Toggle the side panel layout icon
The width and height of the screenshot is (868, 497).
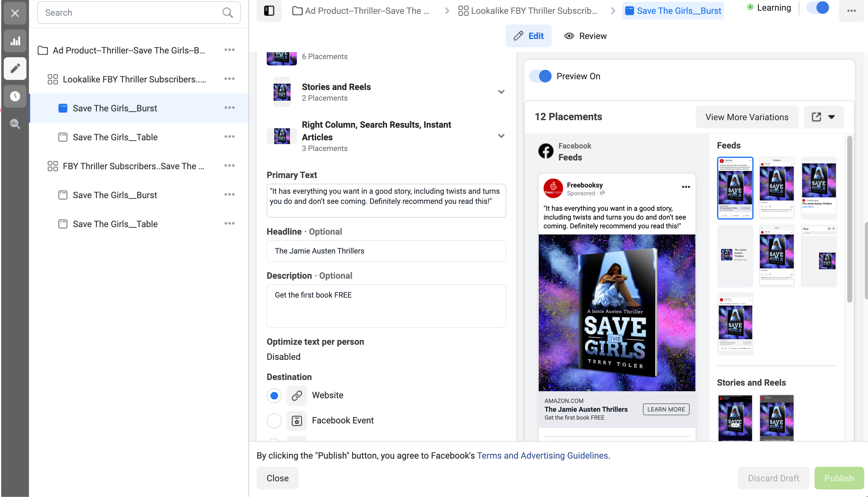[x=269, y=11]
